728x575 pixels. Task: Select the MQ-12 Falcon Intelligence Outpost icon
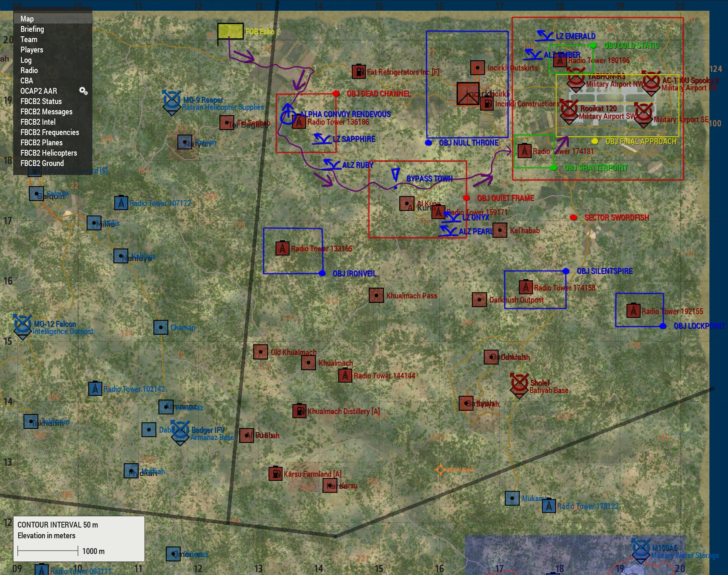[23, 325]
